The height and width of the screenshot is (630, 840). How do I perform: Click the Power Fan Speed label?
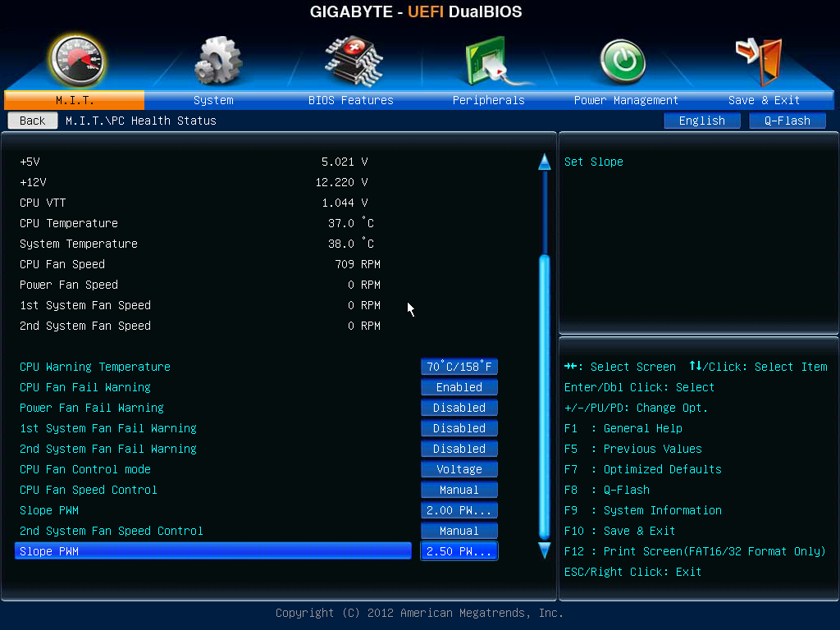tap(69, 285)
